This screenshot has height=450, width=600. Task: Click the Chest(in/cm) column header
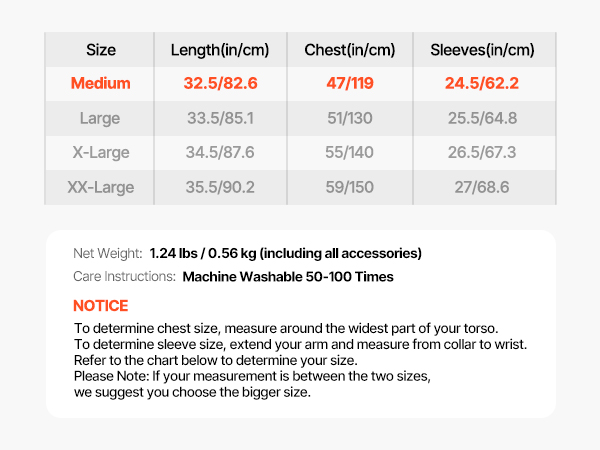coord(349,50)
